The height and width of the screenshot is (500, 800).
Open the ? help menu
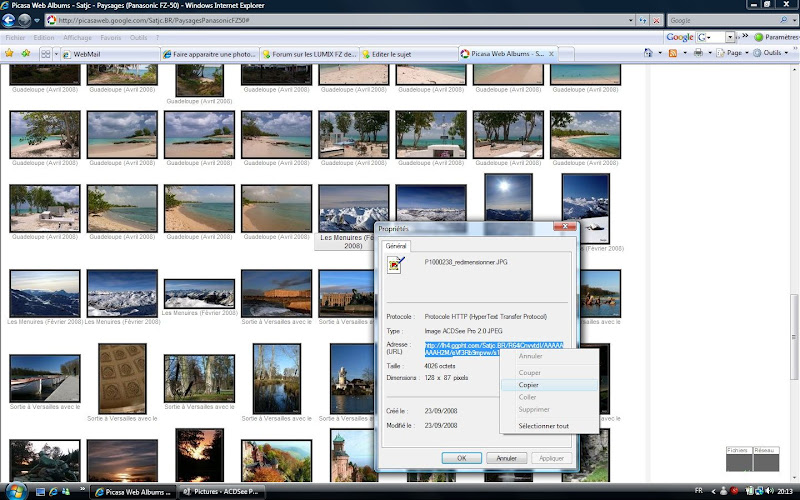tap(157, 38)
